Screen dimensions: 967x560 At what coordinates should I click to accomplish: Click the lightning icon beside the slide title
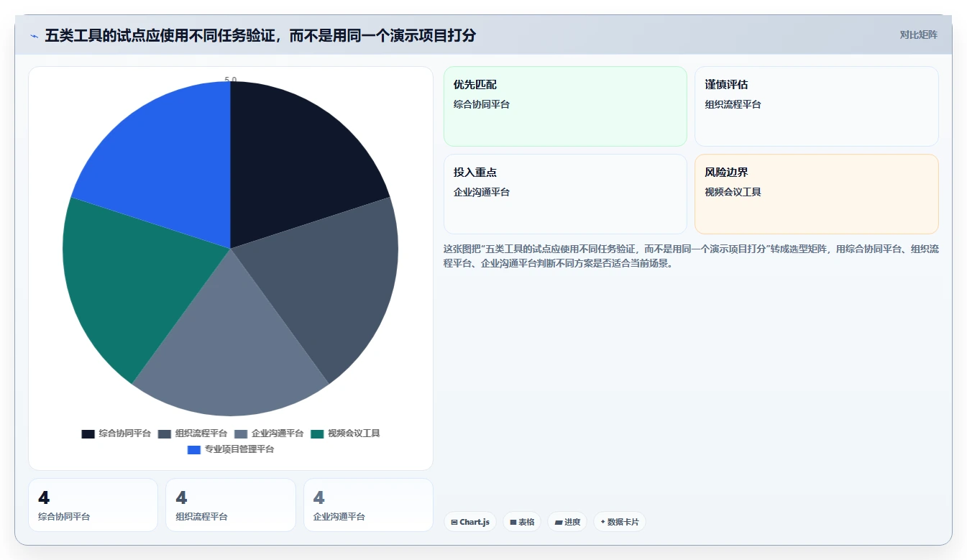point(34,36)
